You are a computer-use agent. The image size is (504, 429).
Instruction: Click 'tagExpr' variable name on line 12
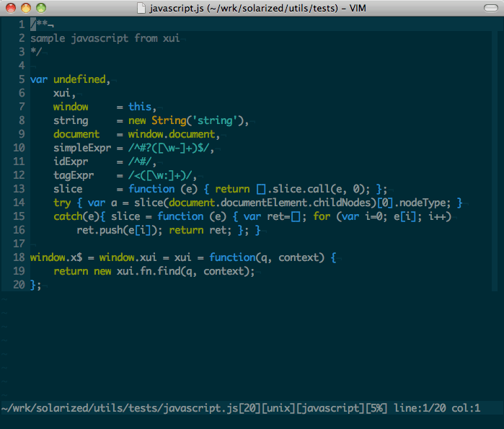point(74,175)
